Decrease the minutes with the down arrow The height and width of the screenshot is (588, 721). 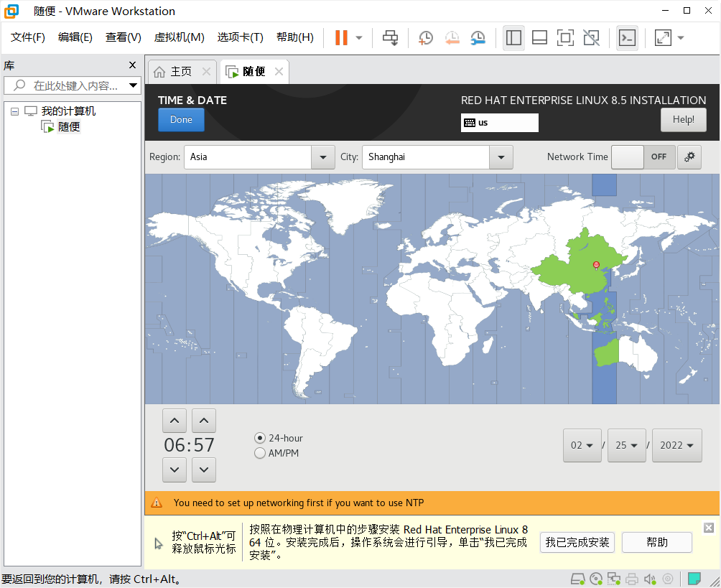click(204, 470)
